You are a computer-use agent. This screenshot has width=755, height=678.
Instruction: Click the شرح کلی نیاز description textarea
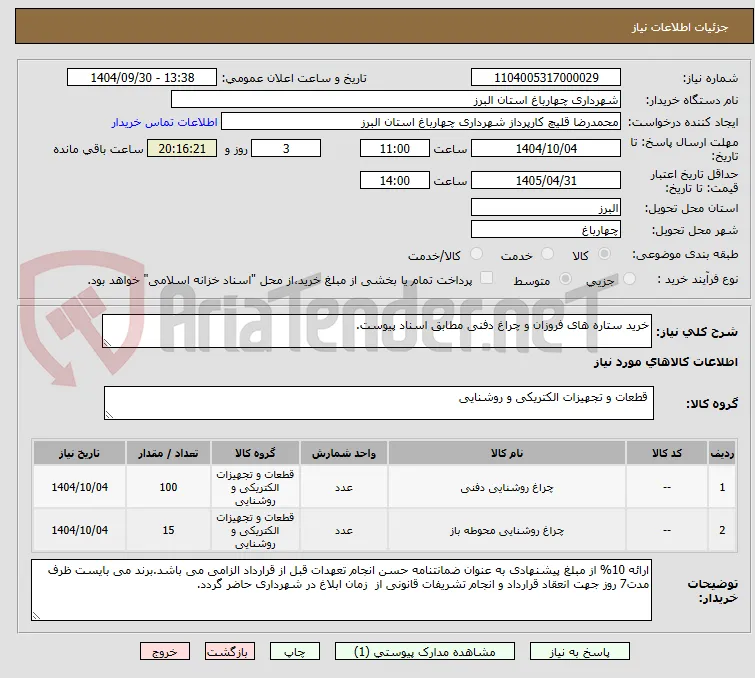click(377, 331)
